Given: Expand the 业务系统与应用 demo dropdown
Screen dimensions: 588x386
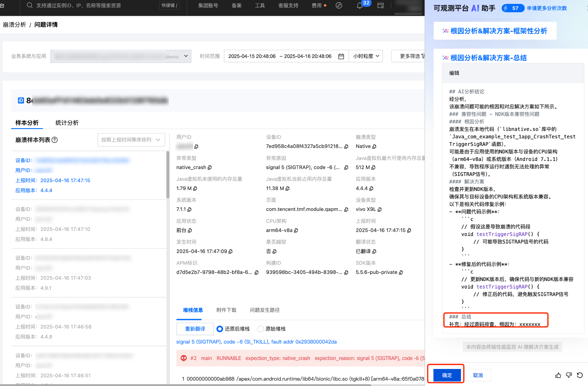Looking at the screenshot, I should coord(186,56).
